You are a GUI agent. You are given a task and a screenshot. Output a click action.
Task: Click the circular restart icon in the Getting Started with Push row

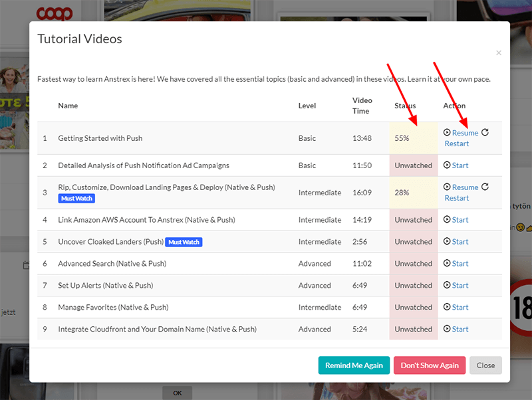coord(485,132)
